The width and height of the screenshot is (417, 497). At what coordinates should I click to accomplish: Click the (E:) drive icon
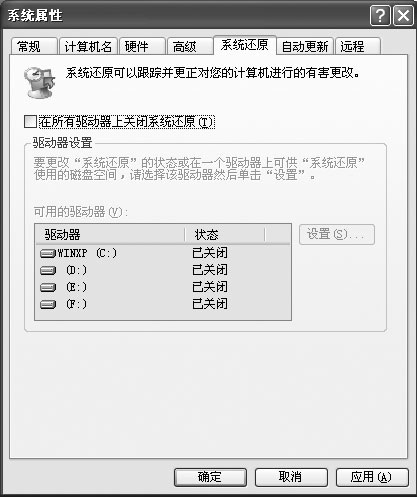(x=48, y=287)
